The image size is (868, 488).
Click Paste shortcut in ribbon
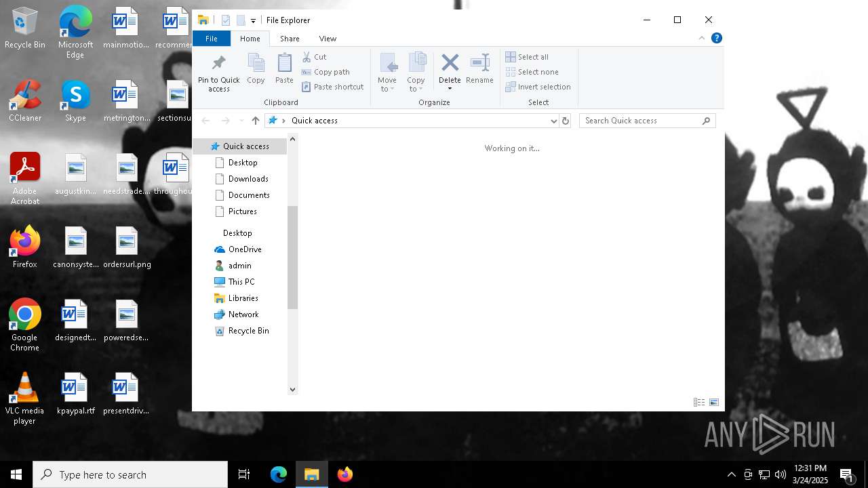(x=332, y=87)
